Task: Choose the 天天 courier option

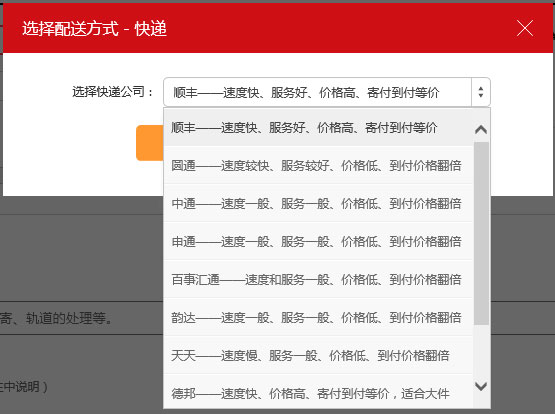Action: 318,355
